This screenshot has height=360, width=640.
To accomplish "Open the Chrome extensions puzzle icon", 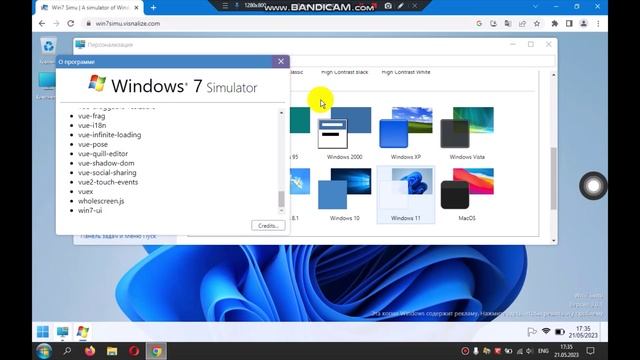I will pyautogui.click(x=554, y=24).
